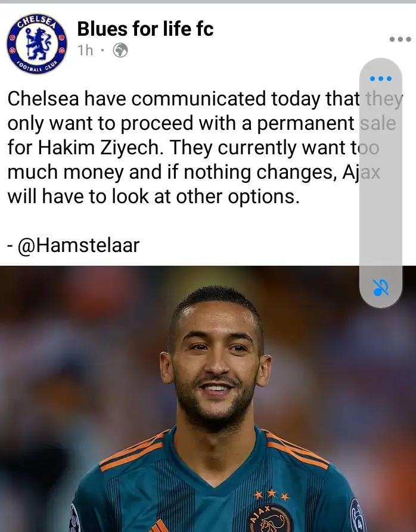Screen dimensions: 416x532
Task: Toggle the muted media sound icon
Action: (381, 288)
